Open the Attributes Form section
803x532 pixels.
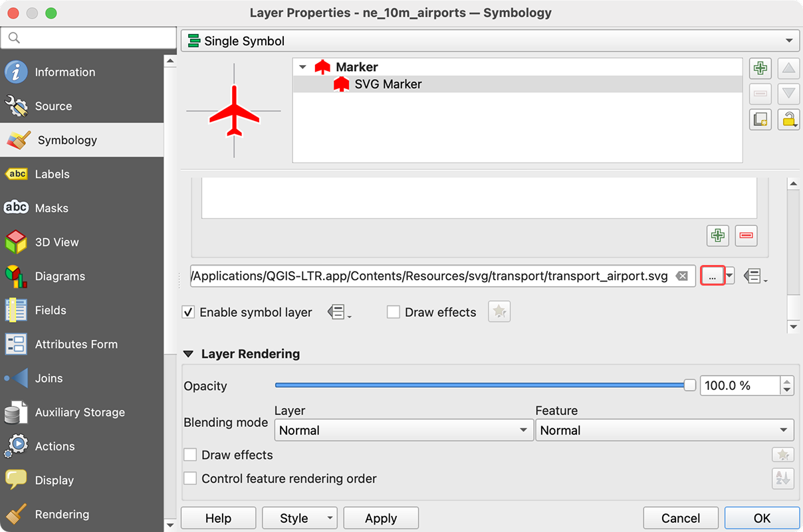(x=82, y=344)
